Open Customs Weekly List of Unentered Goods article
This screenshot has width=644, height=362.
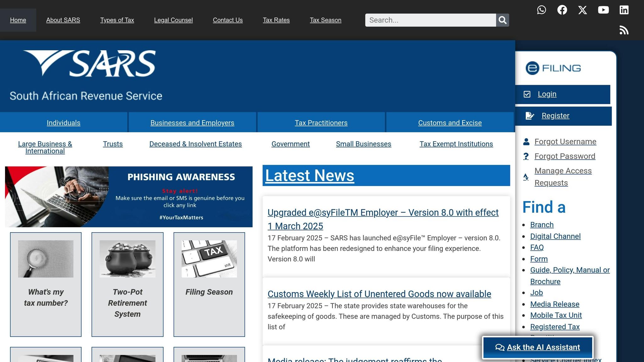tap(379, 294)
